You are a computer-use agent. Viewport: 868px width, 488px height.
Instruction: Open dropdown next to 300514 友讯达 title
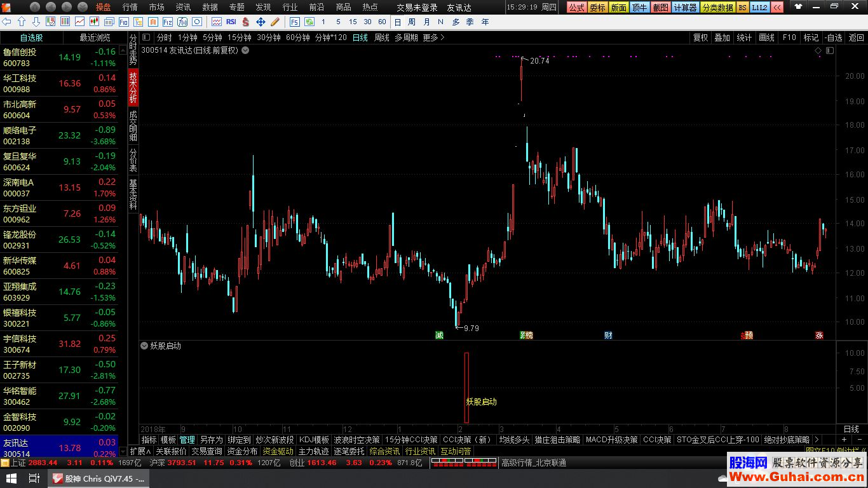[x=245, y=50]
